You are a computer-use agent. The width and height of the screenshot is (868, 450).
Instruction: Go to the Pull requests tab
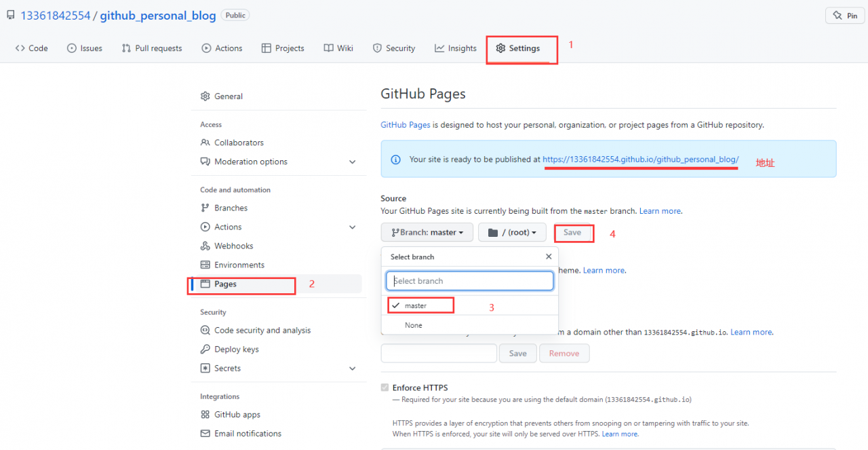[x=152, y=48]
